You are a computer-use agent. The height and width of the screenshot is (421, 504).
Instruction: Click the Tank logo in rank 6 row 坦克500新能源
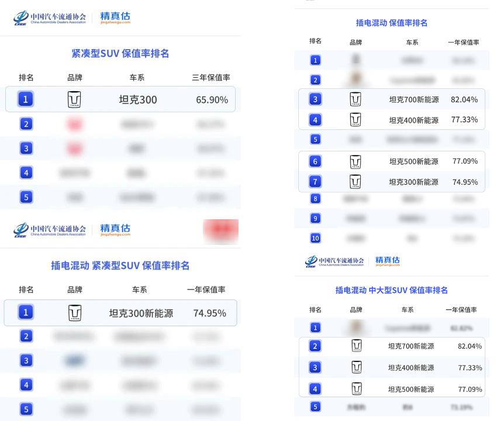[x=355, y=161]
